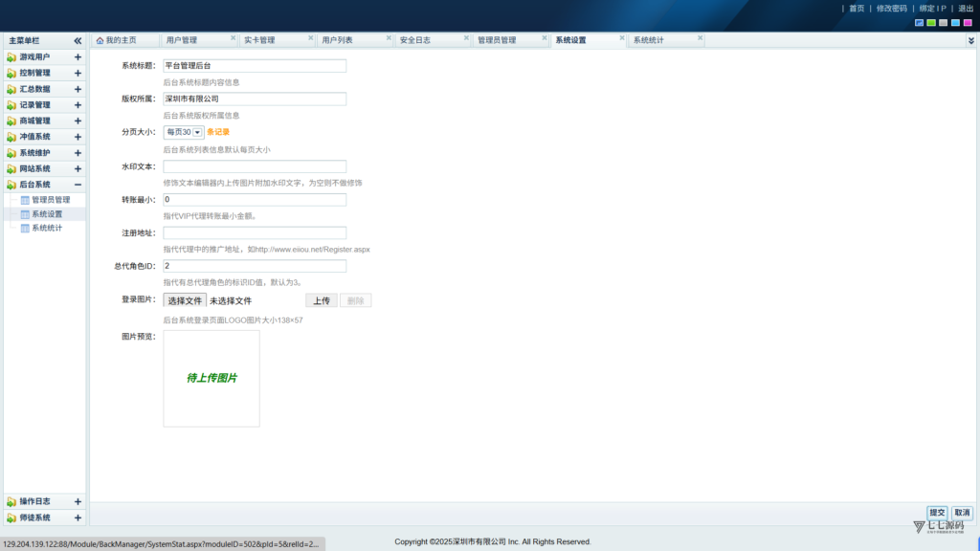Viewport: 980px width, 551px height.
Task: Expand 网站系统 with its plus sign
Action: tap(78, 168)
